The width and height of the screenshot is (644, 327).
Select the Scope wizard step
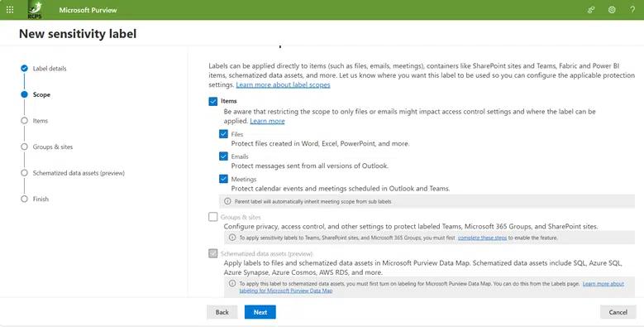pos(41,94)
